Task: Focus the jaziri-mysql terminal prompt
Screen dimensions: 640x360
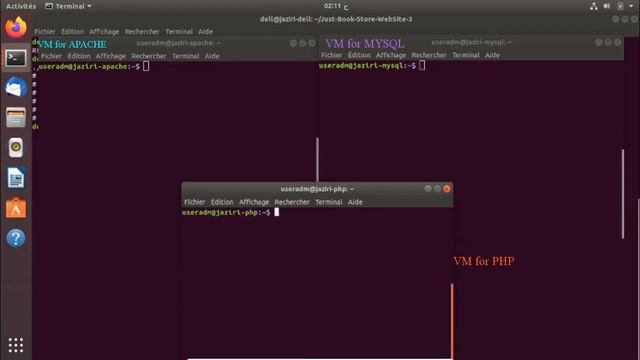Action: pos(372,65)
